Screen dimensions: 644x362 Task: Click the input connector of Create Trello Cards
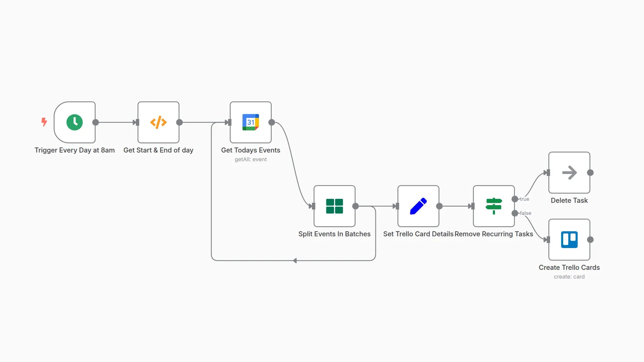pos(548,240)
